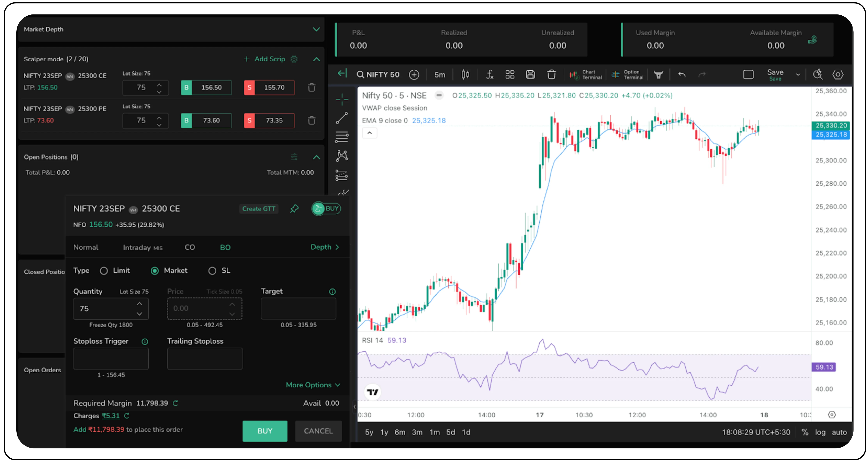Click the candlestick chart style icon
868x465 pixels.
point(465,74)
